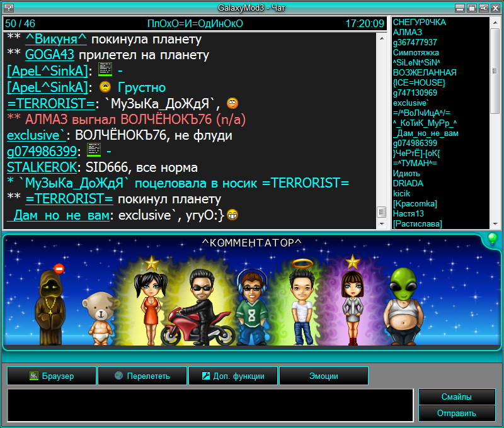The image size is (504, 428).
Task: Select the hooded monk avatar
Action: 50,308
